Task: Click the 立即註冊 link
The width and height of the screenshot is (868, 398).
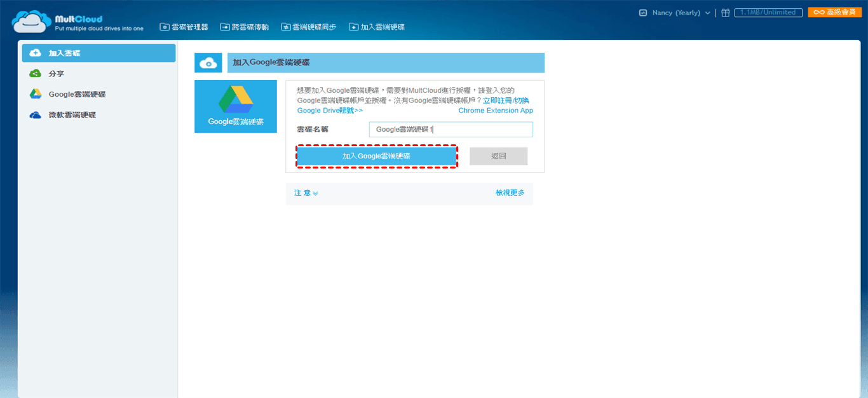Action: click(497, 100)
